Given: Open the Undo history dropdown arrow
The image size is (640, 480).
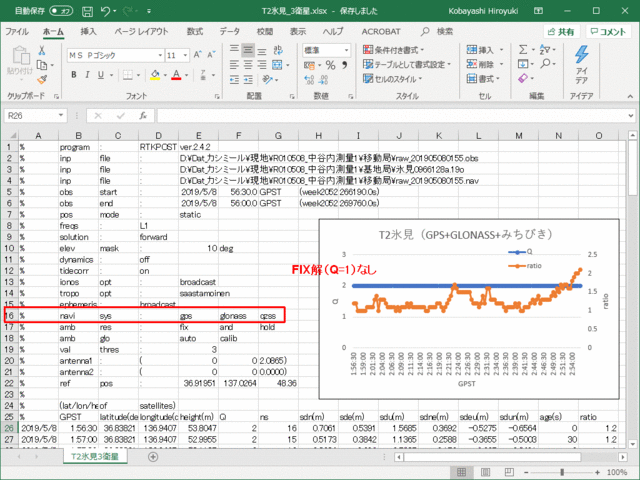Looking at the screenshot, I should click(x=115, y=11).
